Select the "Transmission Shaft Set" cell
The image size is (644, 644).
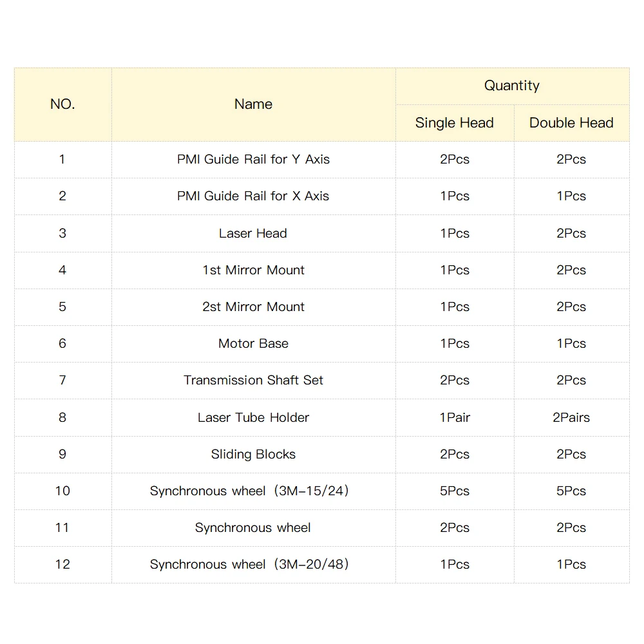(x=253, y=380)
